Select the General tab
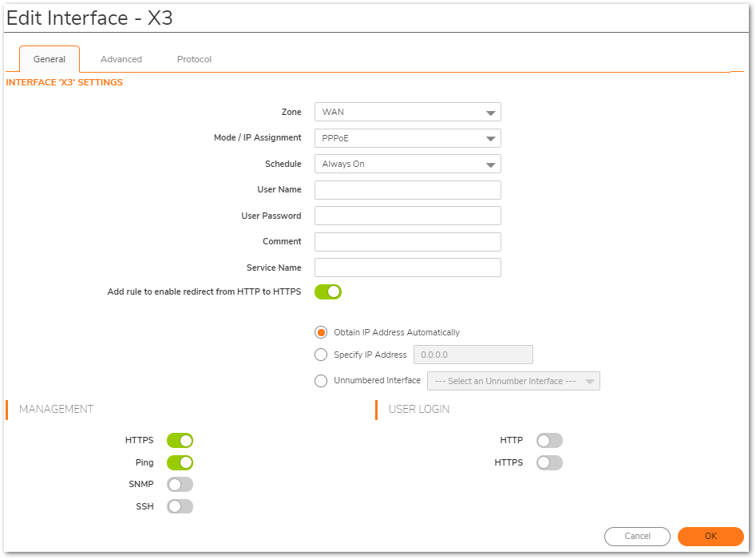The width and height of the screenshot is (756, 559). click(49, 59)
